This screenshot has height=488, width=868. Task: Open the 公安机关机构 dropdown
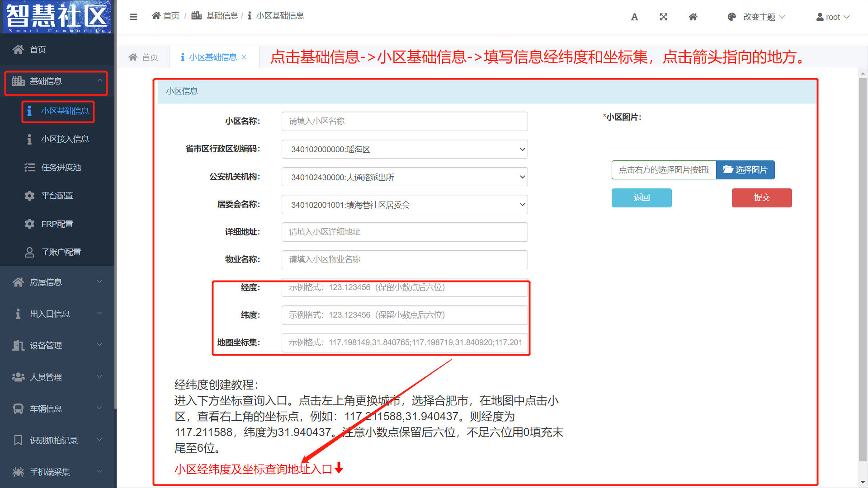coord(404,177)
